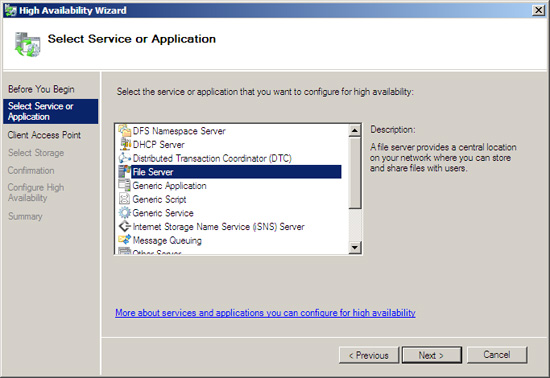Open the Summary step
This screenshot has height=378, width=550.
[x=25, y=216]
